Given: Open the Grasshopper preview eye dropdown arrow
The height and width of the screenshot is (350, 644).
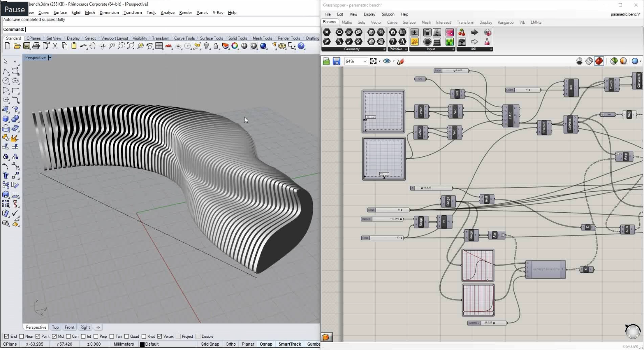Looking at the screenshot, I should (x=394, y=61).
